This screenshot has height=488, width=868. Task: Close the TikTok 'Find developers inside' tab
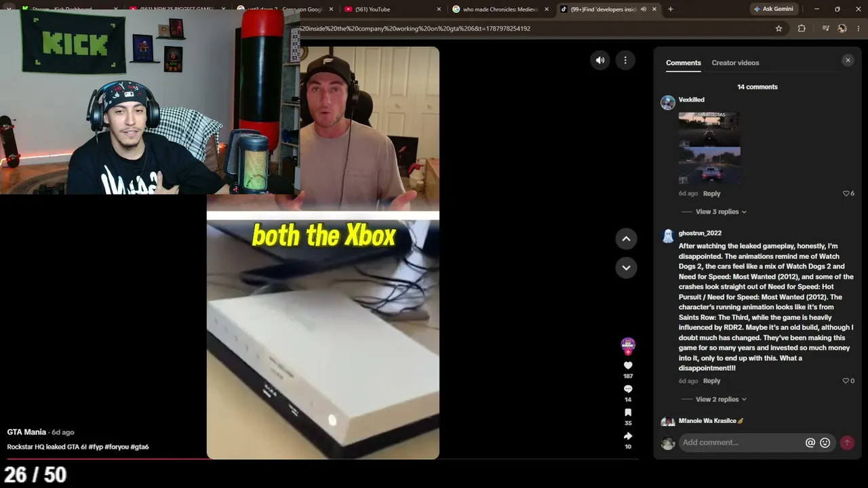[654, 9]
